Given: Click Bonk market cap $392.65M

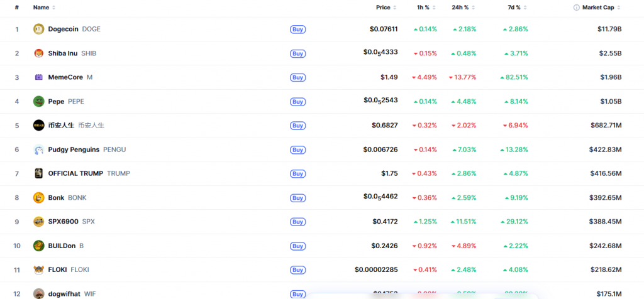Looking at the screenshot, I should click(606, 198).
